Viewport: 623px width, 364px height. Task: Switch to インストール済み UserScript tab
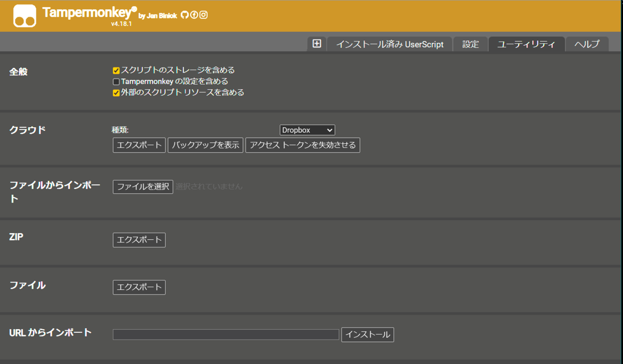tap(390, 45)
